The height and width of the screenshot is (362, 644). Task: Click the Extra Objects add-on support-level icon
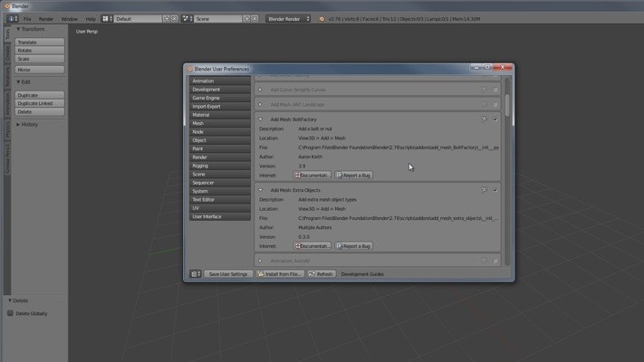(x=485, y=190)
